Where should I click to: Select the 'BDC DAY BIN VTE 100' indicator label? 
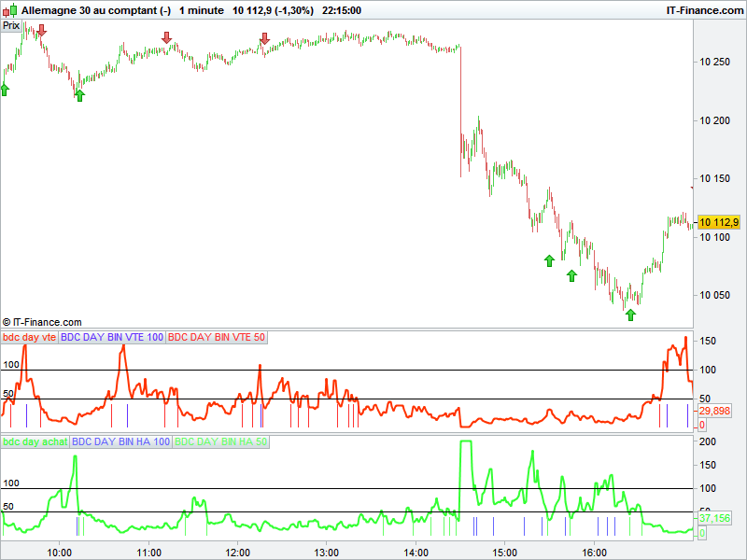112,337
